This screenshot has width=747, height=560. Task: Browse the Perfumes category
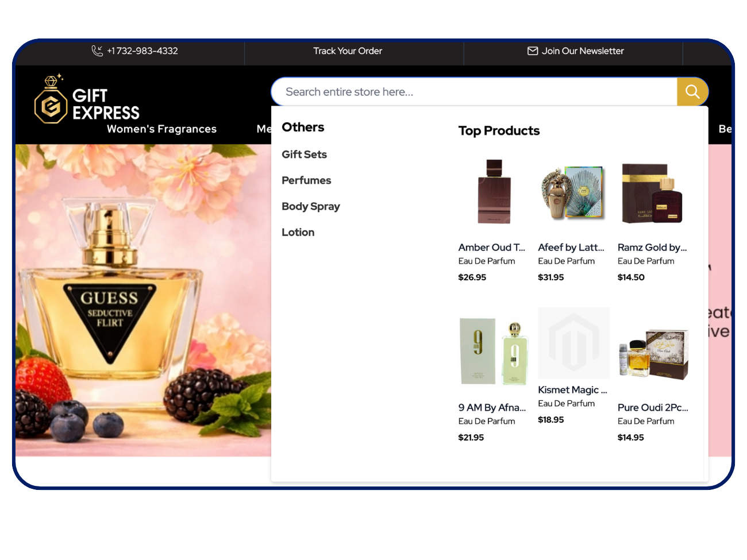[x=306, y=180]
